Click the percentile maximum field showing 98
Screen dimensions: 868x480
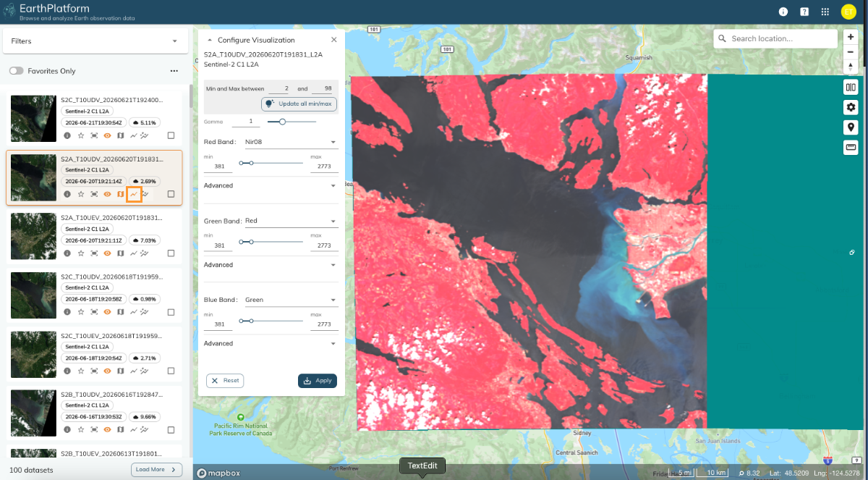[322, 88]
